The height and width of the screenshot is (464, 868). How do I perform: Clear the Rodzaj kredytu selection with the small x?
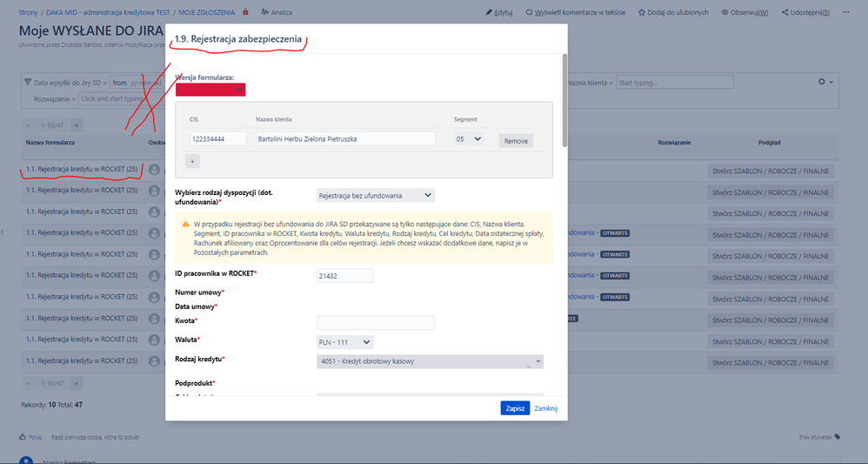point(529,366)
